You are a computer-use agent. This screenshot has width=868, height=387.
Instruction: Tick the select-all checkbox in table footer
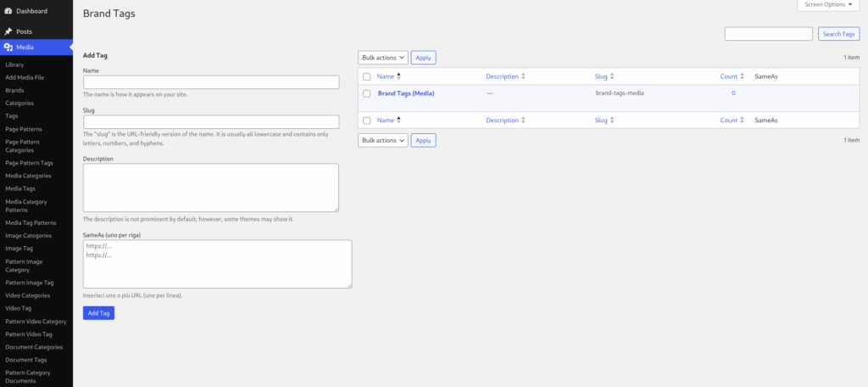click(x=366, y=121)
